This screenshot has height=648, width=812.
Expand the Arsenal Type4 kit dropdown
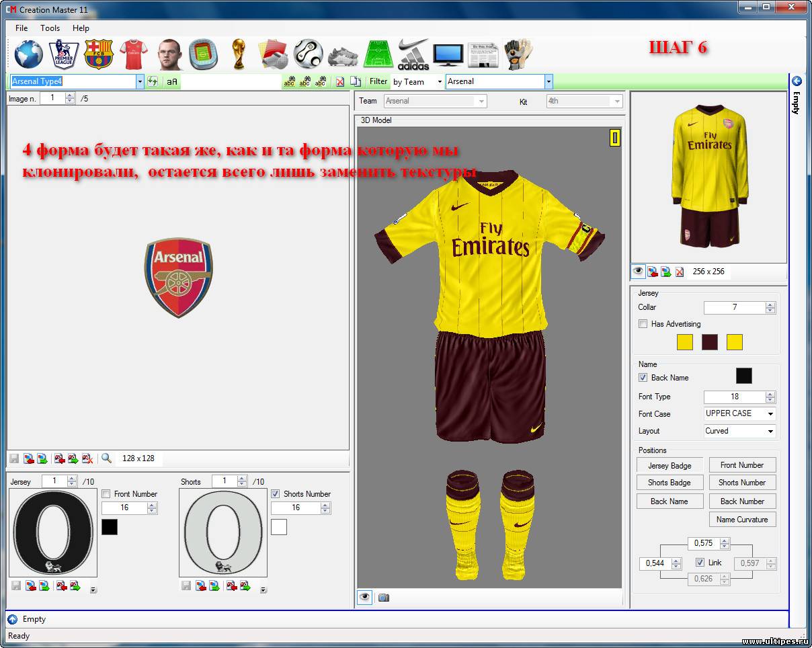click(140, 81)
